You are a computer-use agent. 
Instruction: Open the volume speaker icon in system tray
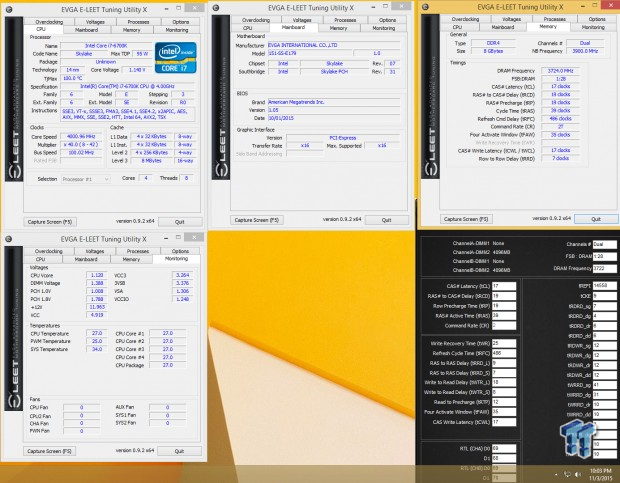(578, 474)
